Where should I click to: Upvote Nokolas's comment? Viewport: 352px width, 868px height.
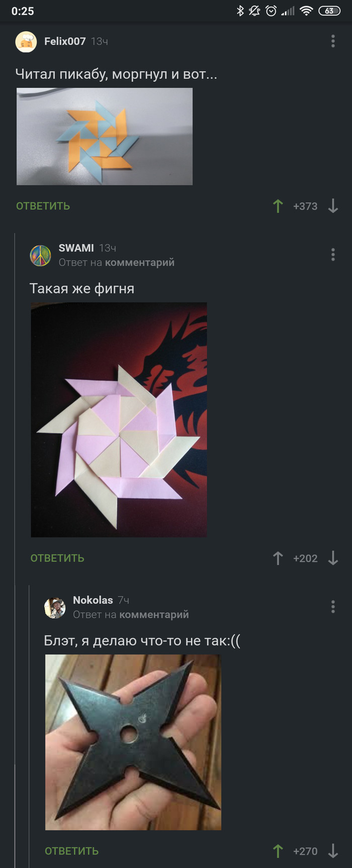pyautogui.click(x=278, y=851)
